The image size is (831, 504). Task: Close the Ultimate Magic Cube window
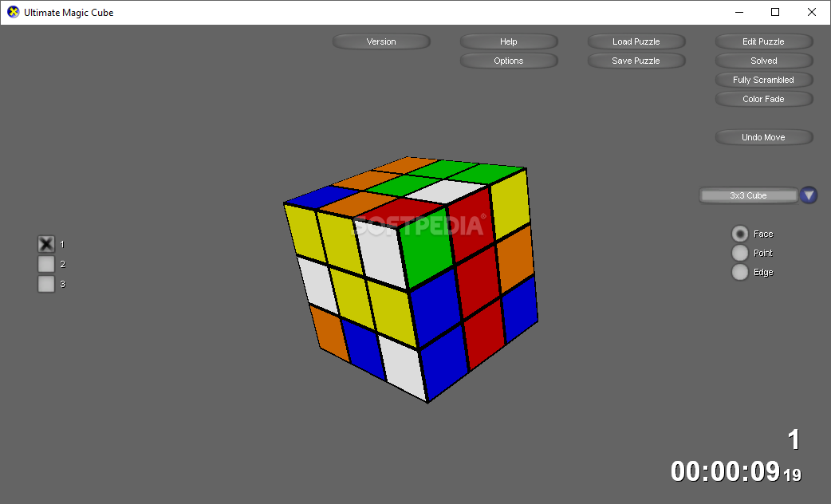811,12
